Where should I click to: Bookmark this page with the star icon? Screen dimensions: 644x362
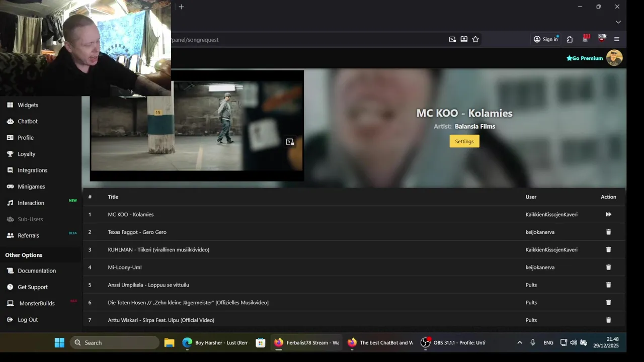(475, 39)
